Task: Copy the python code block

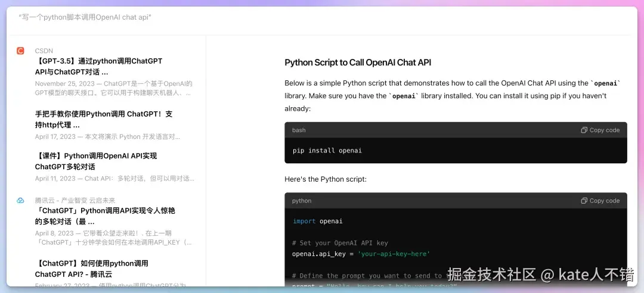Action: click(600, 201)
